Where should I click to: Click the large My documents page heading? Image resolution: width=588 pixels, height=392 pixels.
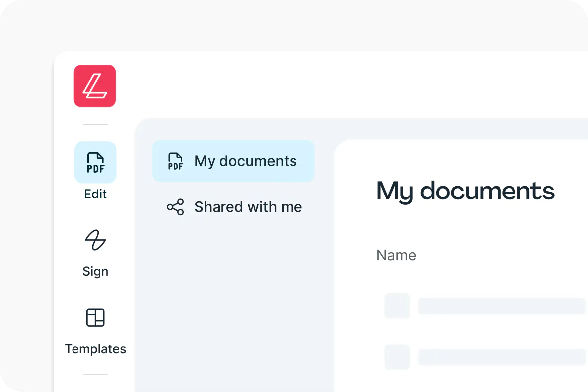[465, 191]
